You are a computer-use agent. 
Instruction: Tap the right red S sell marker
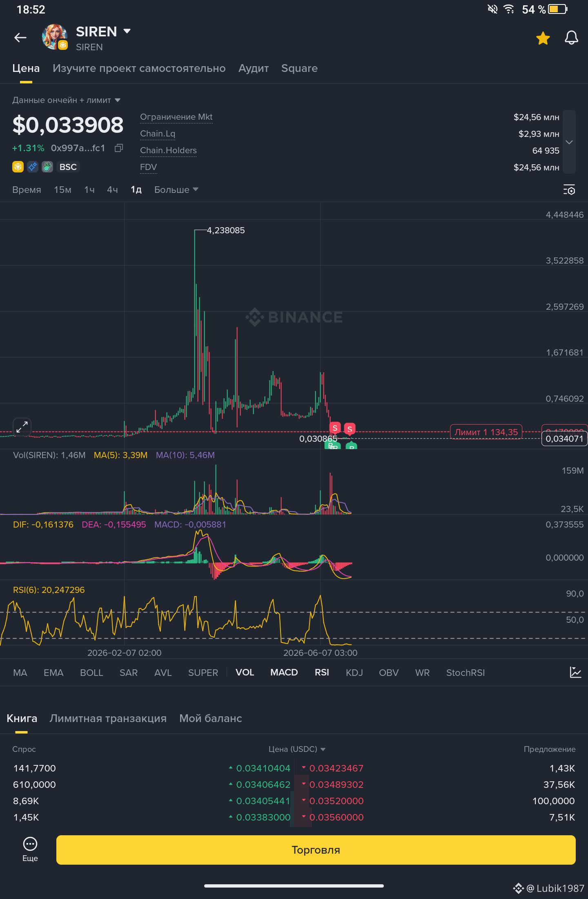click(x=350, y=429)
